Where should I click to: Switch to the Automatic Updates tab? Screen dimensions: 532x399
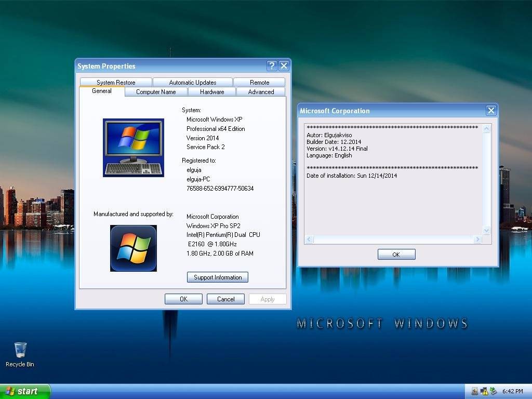click(193, 83)
